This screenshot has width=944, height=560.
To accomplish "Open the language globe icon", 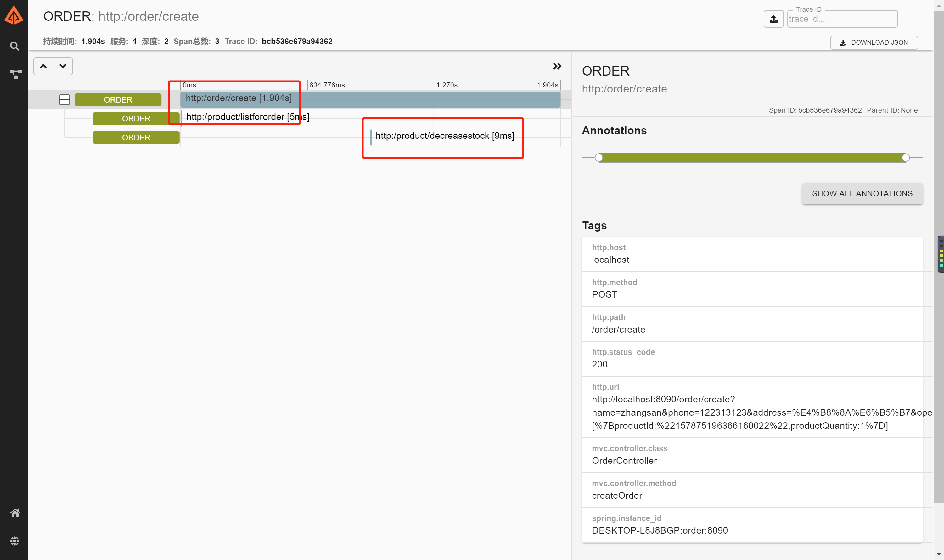I will point(15,541).
